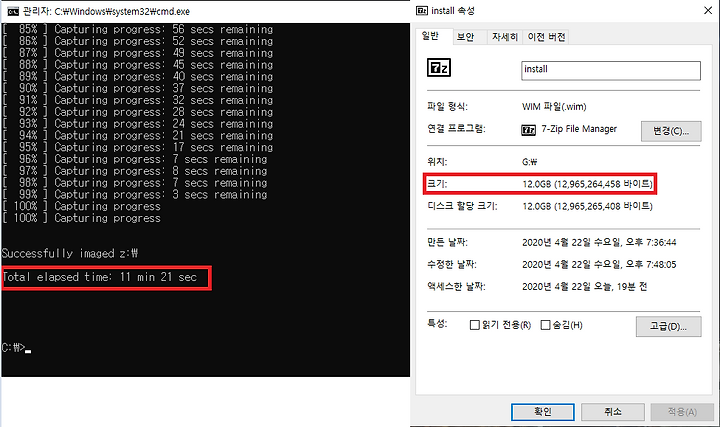Click the cmd.exe icon in title bar
The image size is (720, 427).
tap(13, 11)
